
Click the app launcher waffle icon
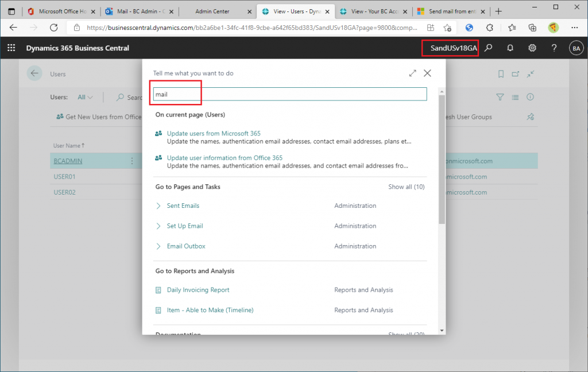(11, 48)
